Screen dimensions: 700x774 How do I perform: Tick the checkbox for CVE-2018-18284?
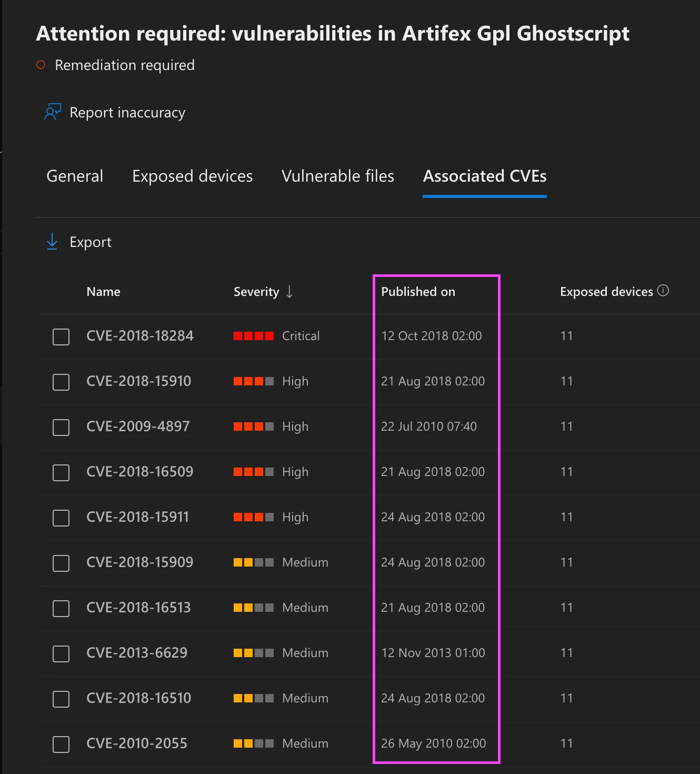point(61,336)
